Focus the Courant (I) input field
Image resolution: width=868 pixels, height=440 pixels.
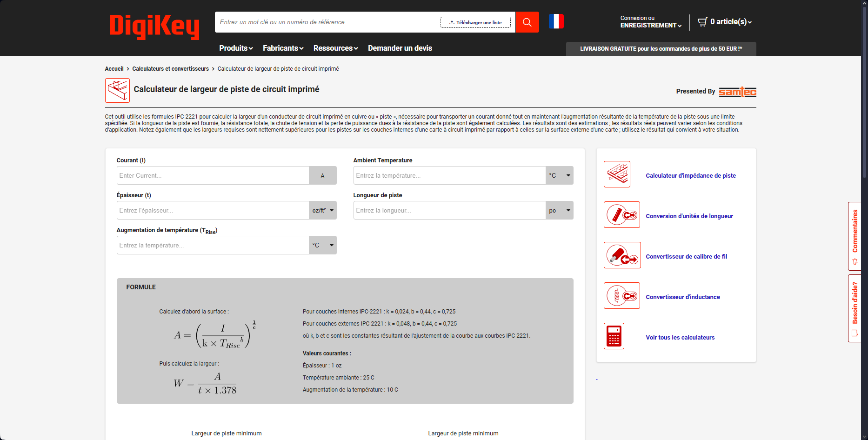coord(213,175)
